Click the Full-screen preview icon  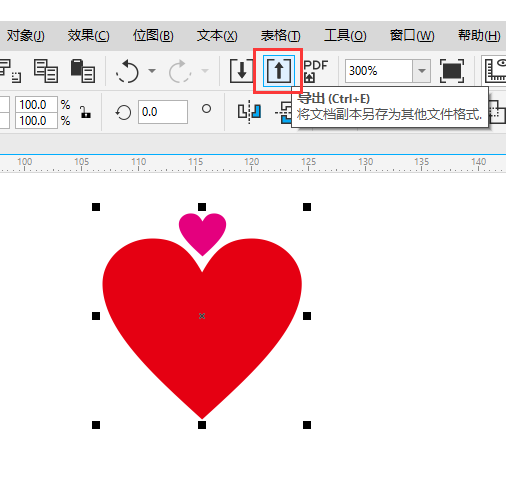[452, 71]
